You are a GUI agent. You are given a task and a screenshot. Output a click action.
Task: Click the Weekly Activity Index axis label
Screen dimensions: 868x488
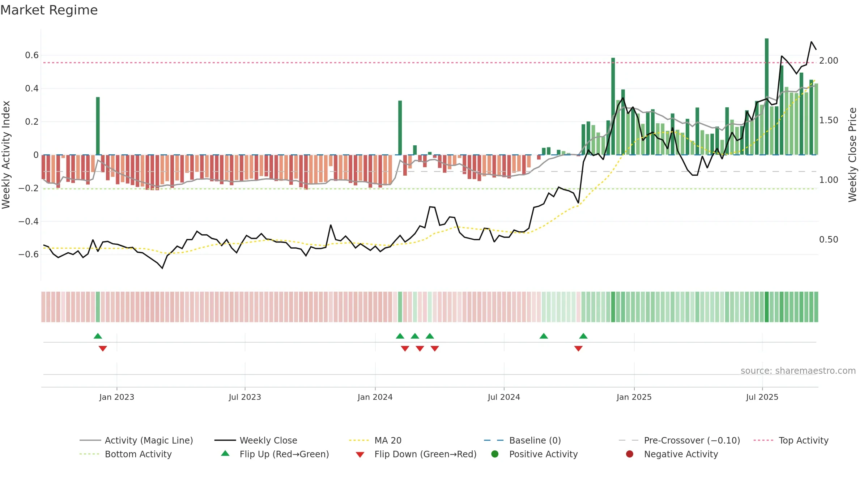pos(6,155)
